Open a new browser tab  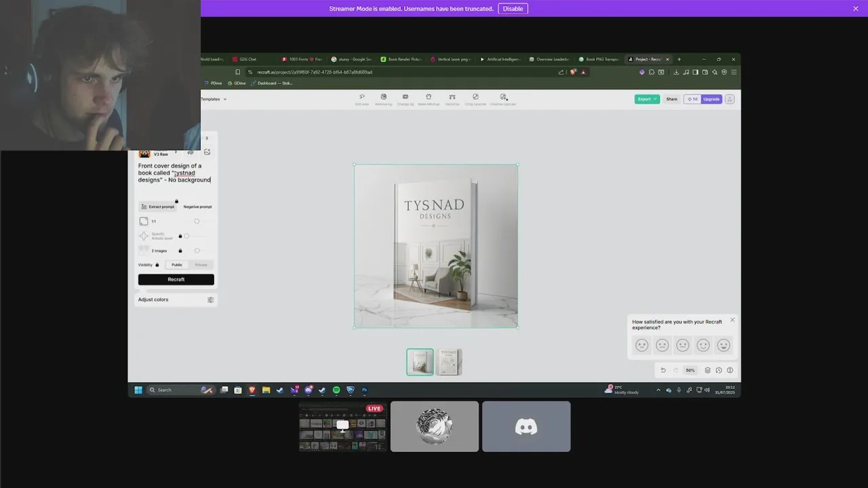679,59
